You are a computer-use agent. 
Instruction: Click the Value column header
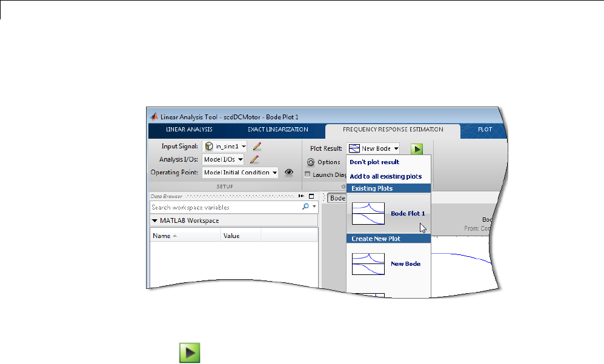(241, 236)
